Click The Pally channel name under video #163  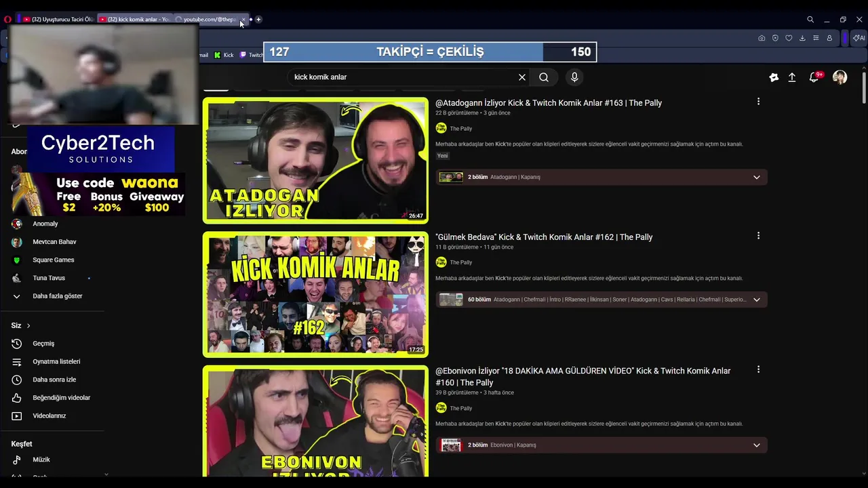click(461, 129)
